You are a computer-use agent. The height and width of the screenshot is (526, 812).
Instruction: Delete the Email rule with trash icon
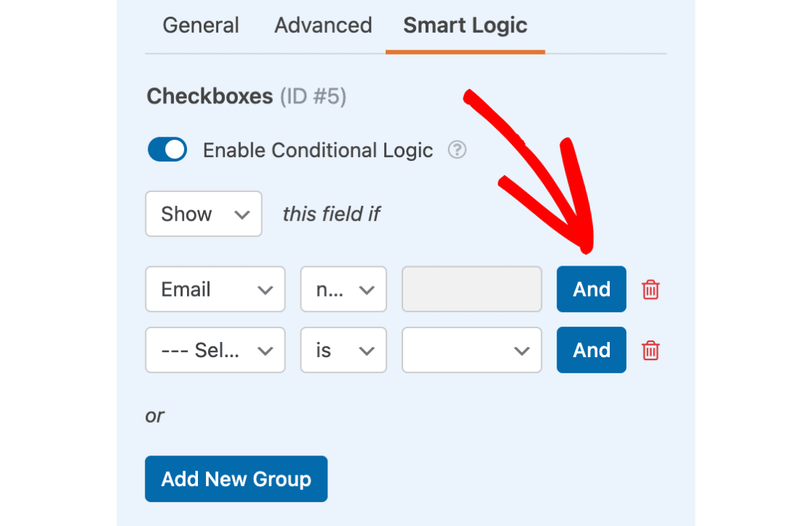(650, 290)
